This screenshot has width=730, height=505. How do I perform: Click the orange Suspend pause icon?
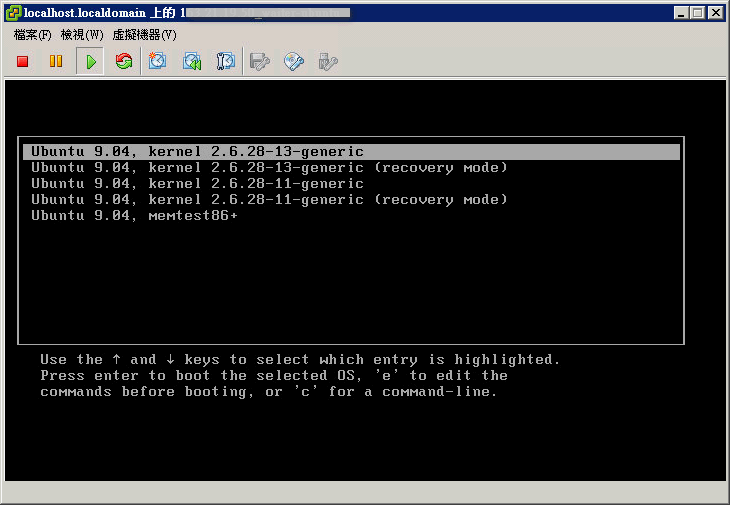point(56,61)
